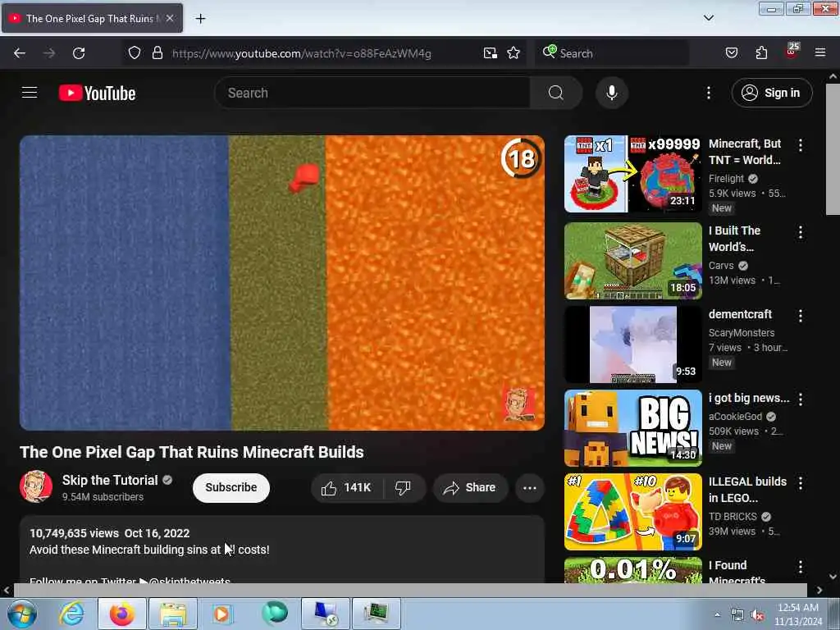The width and height of the screenshot is (840, 630).
Task: List all tabs dropdown arrow
Action: (708, 18)
